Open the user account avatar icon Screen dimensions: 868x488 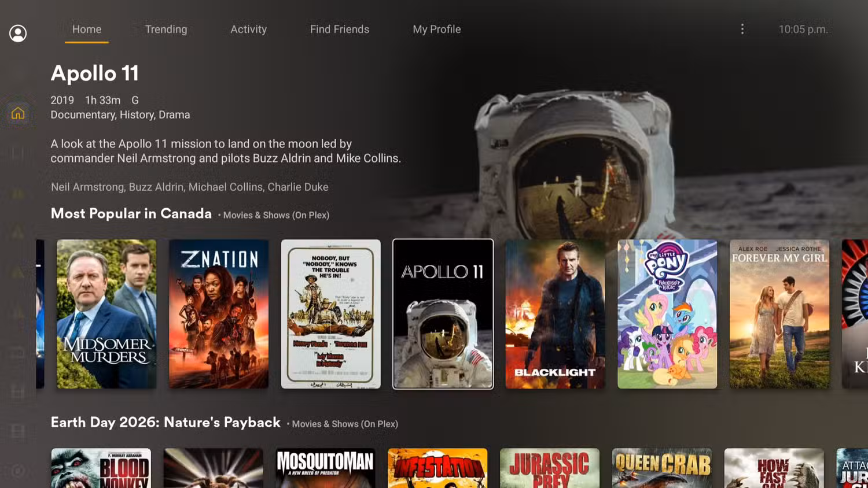(x=18, y=34)
